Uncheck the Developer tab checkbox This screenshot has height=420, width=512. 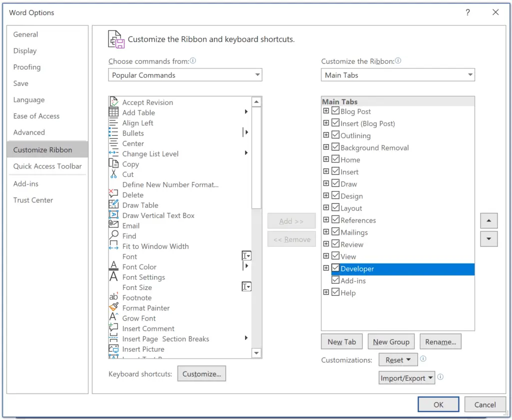[335, 268]
